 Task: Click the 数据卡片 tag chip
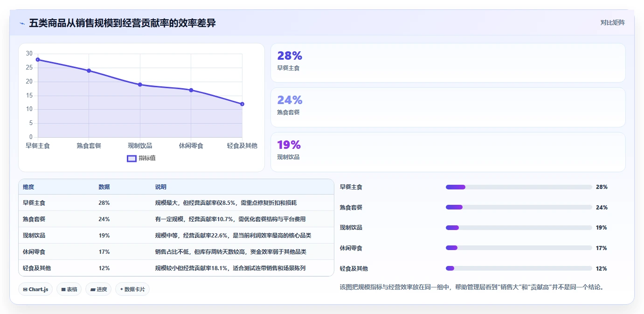point(132,289)
